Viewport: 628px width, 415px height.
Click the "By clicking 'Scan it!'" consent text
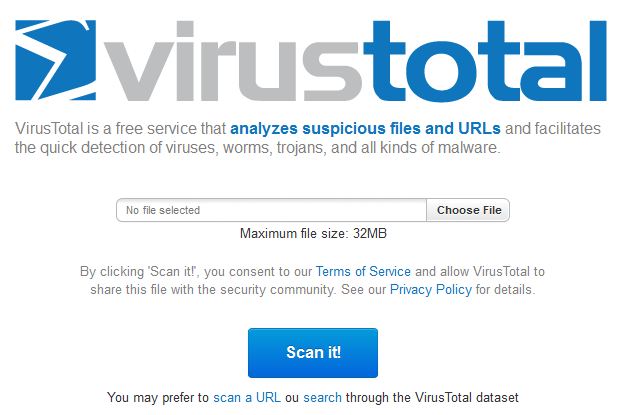[140, 272]
